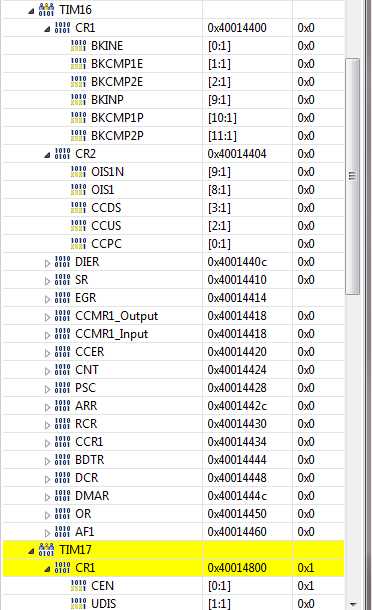Expand the CCER register
Viewport: 372px width, 610px height.
(x=47, y=354)
